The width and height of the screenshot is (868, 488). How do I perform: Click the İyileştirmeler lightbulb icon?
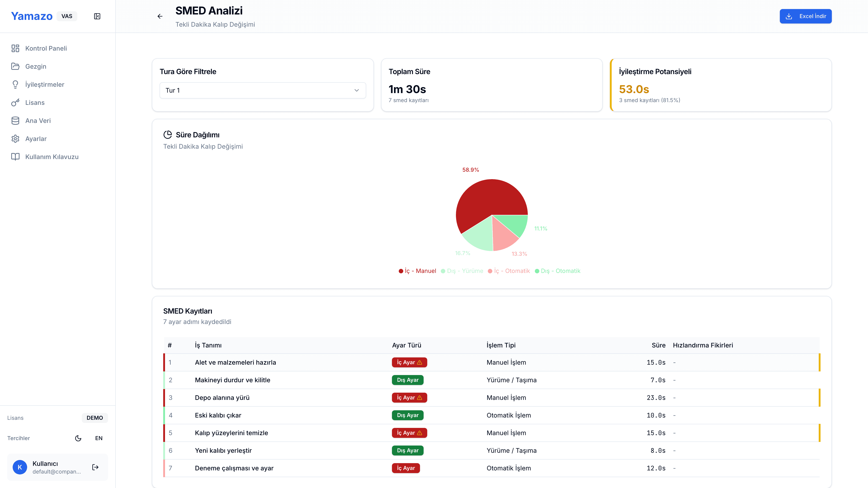tap(15, 84)
